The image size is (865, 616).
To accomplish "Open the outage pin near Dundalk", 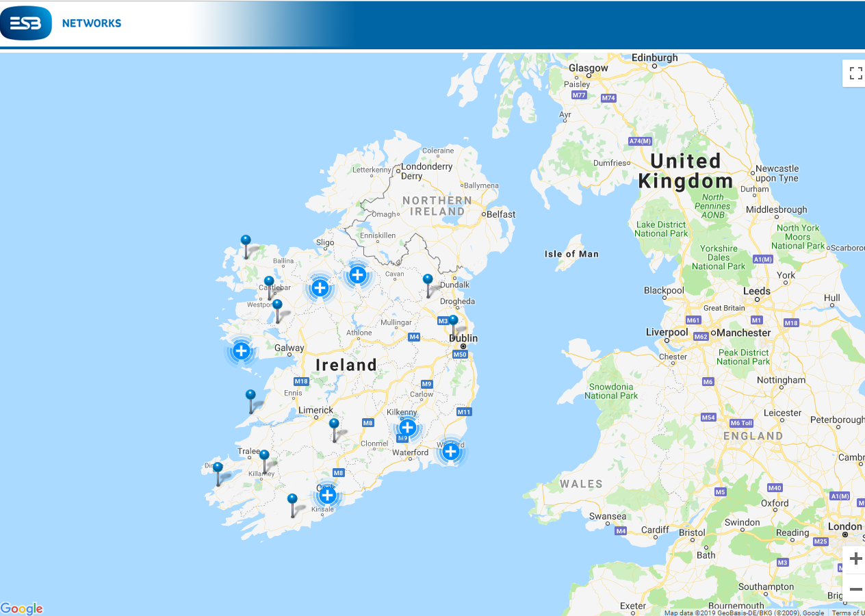I will (x=428, y=285).
